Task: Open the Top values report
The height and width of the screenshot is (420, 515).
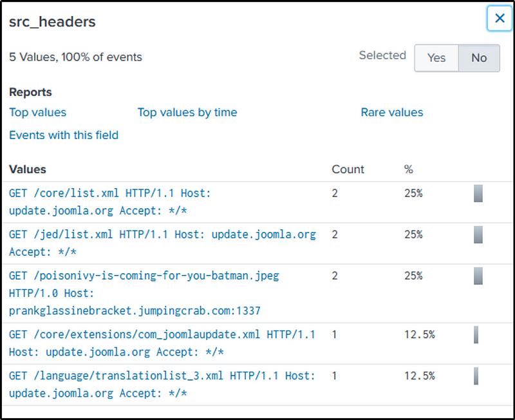Action: pyautogui.click(x=37, y=112)
